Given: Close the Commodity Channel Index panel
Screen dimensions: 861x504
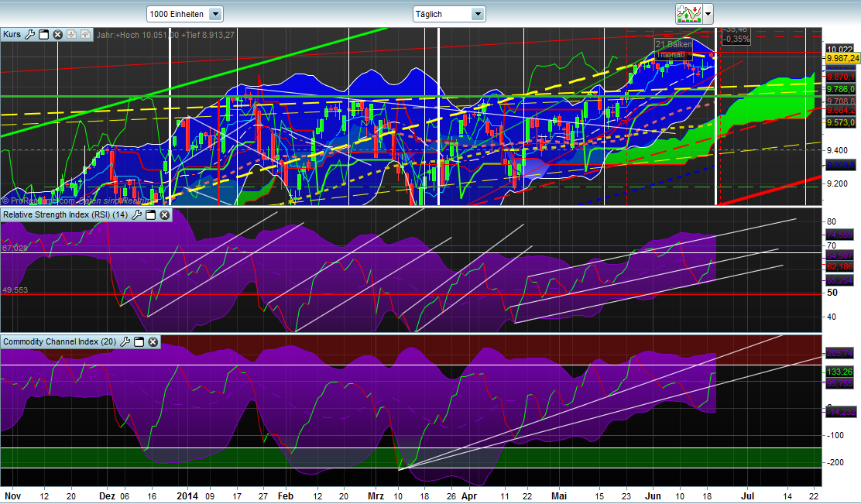Looking at the screenshot, I should (x=152, y=341).
